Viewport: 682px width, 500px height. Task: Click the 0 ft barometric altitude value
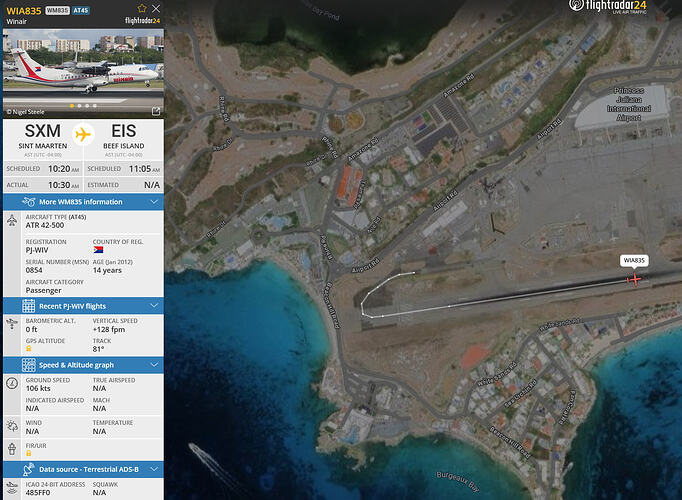click(x=31, y=330)
